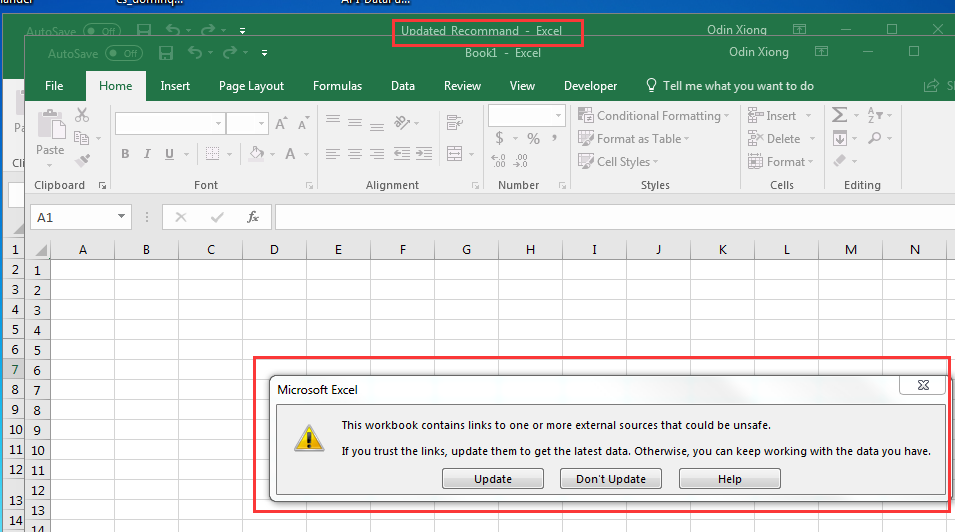Click the Decrease Indent icon
The height and width of the screenshot is (532, 955).
(x=402, y=154)
